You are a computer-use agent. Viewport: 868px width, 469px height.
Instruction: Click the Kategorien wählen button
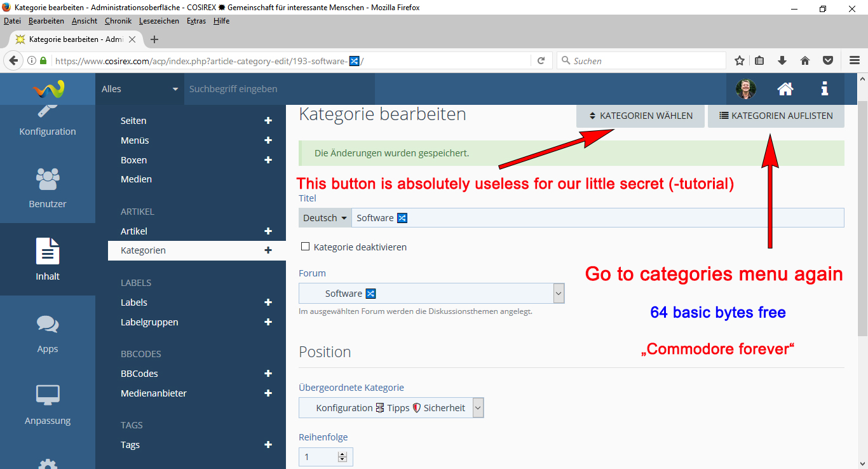(641, 116)
